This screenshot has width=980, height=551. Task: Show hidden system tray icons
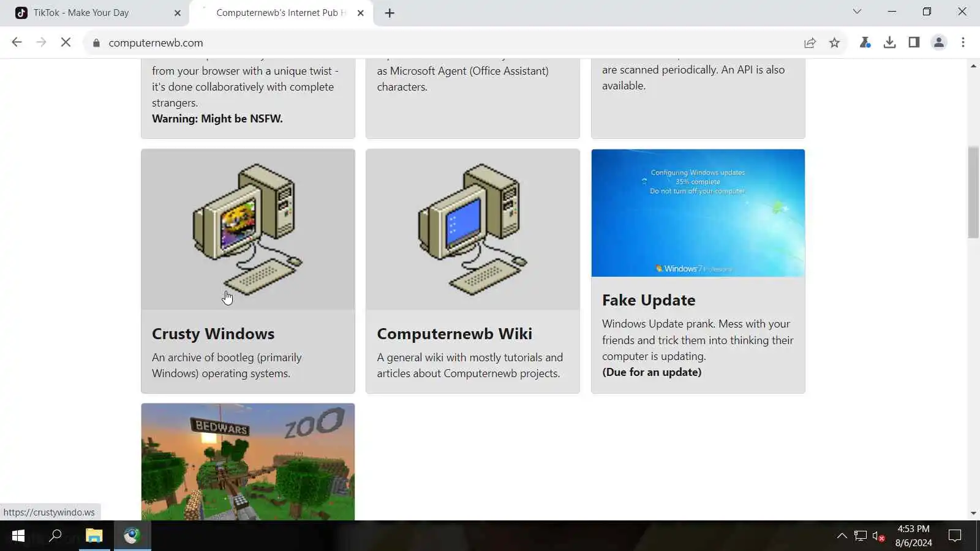click(x=842, y=536)
